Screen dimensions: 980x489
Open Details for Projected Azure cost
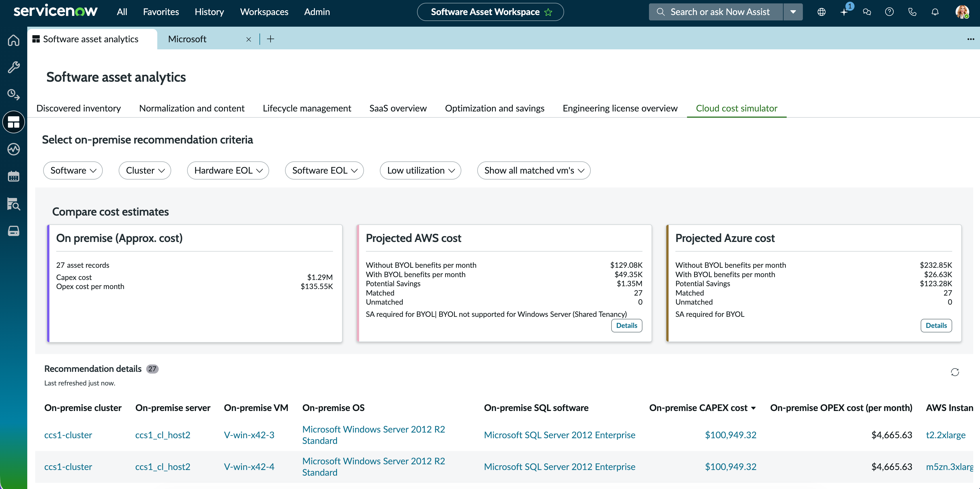(936, 326)
